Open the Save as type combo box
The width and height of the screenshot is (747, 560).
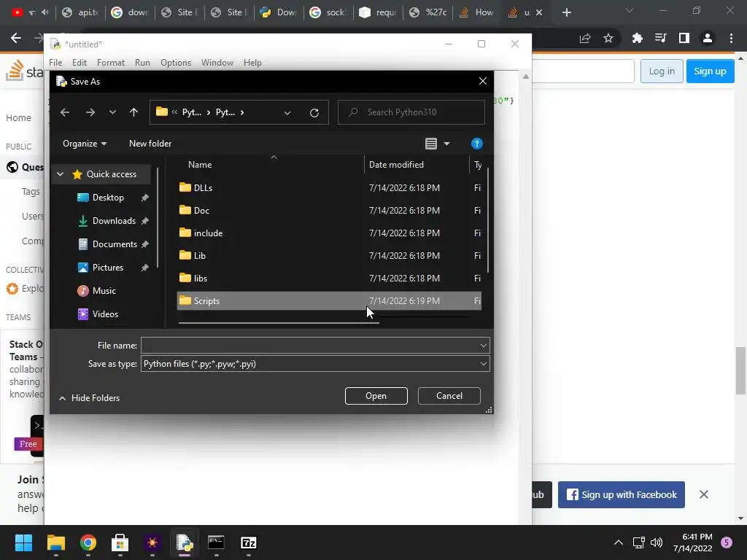[315, 364]
